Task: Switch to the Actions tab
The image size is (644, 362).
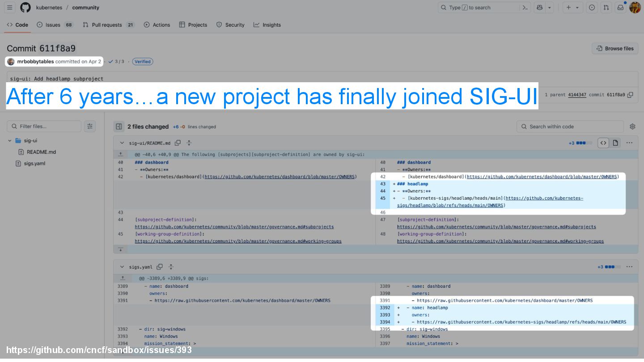Action: point(157,25)
